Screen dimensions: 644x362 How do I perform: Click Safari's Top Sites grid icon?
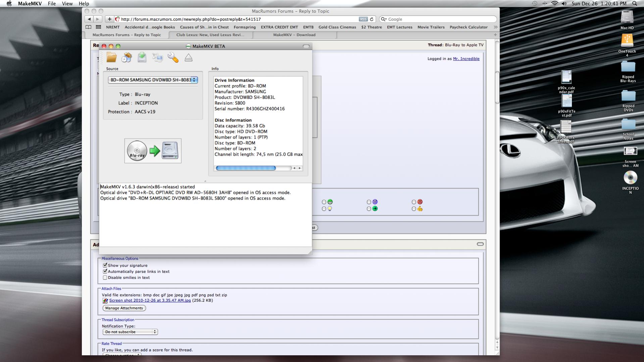(x=98, y=27)
